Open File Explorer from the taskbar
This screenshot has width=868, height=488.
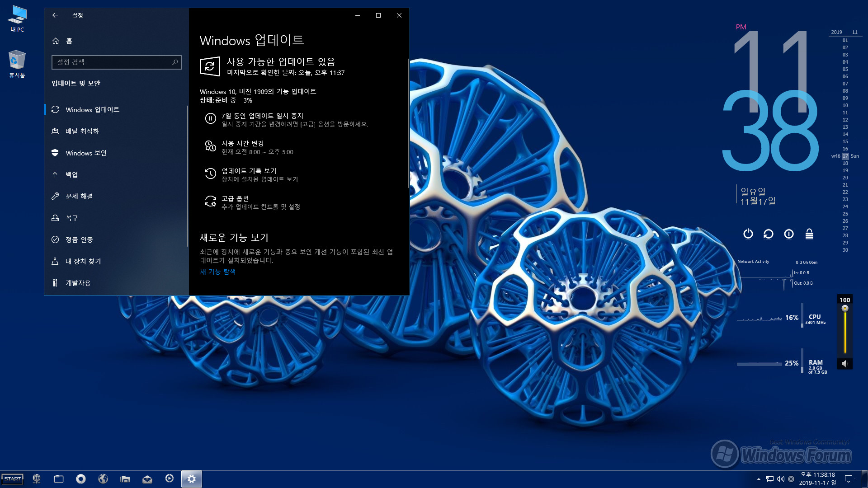tap(125, 479)
